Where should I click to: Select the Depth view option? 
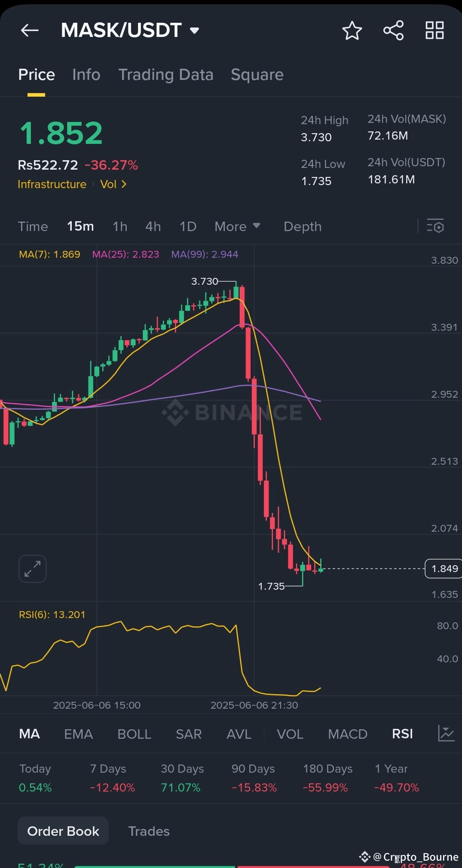[302, 226]
